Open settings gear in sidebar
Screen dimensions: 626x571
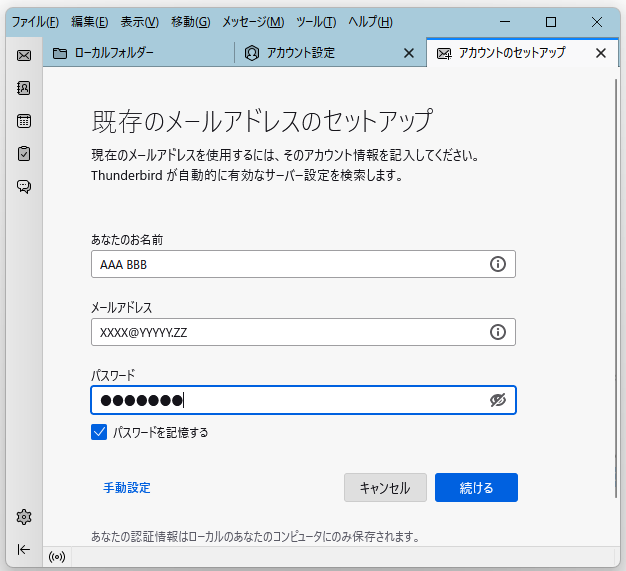24,517
